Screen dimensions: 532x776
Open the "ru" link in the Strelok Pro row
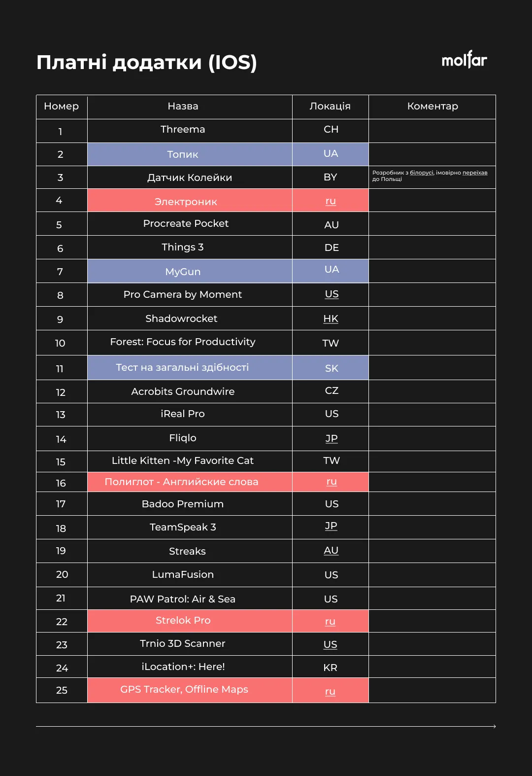330,622
